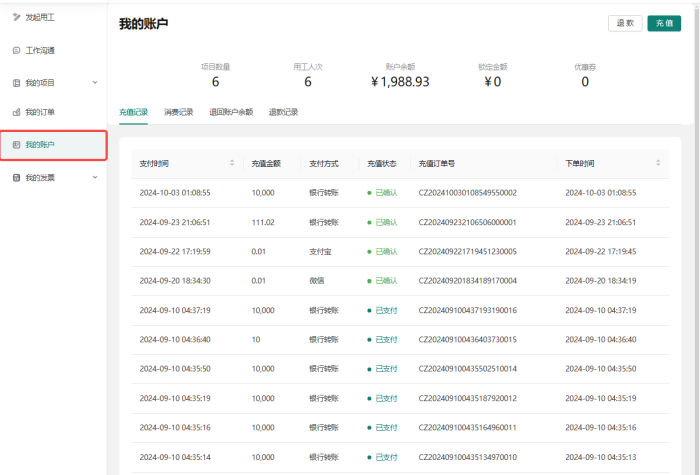
Task: Expand the 我的项目 submenu chevron
Action: (x=95, y=83)
